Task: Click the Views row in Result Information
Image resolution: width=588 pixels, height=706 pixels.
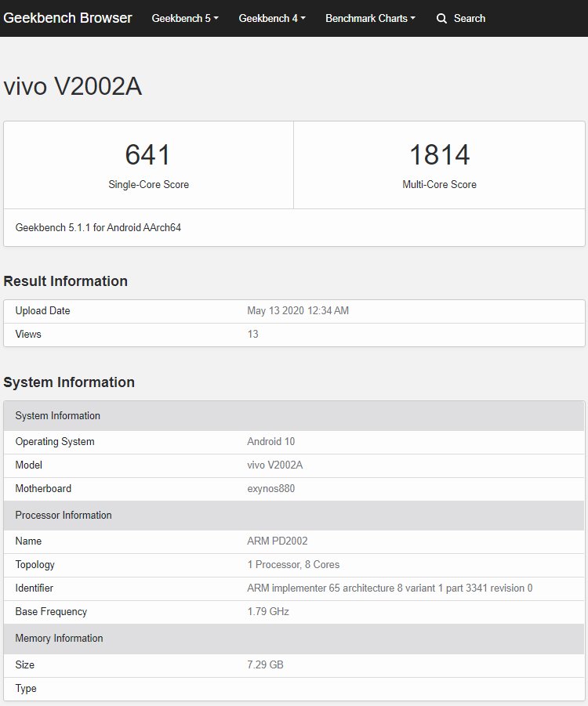Action: (x=294, y=335)
